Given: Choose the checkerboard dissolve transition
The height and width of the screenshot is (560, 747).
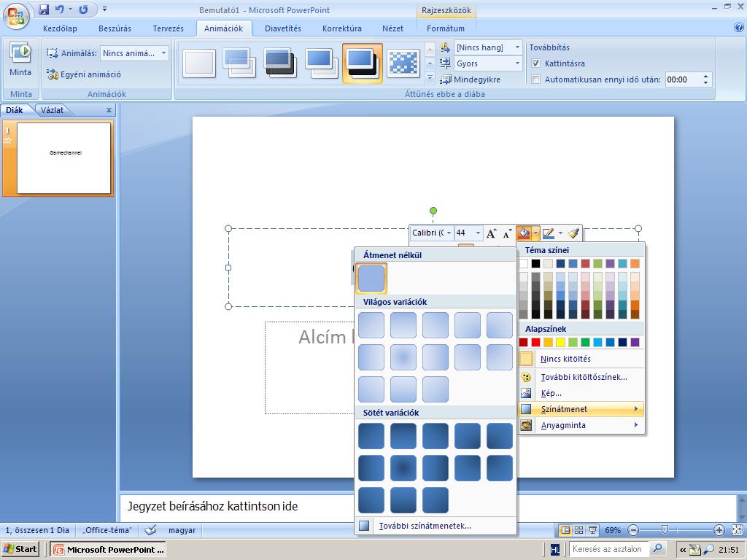Looking at the screenshot, I should tap(403, 63).
